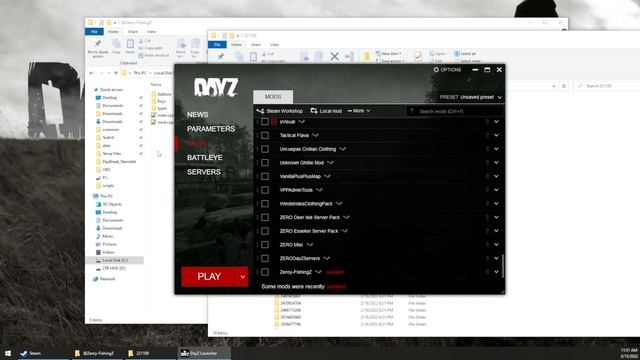The width and height of the screenshot is (640, 360).
Task: Open the PARAMETERS section of the launcher
Action: (x=211, y=129)
